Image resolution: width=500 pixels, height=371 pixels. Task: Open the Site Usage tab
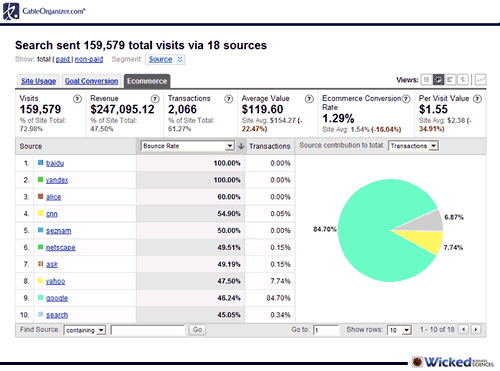click(x=38, y=81)
